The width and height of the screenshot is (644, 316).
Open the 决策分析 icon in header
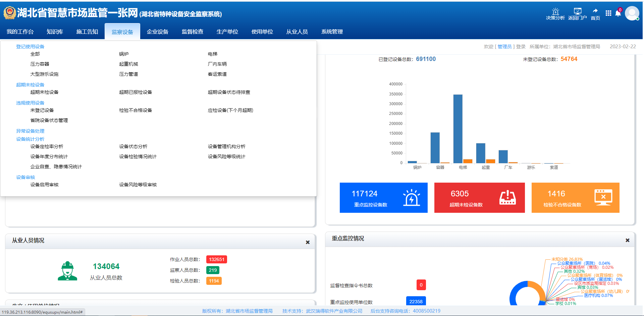(555, 12)
